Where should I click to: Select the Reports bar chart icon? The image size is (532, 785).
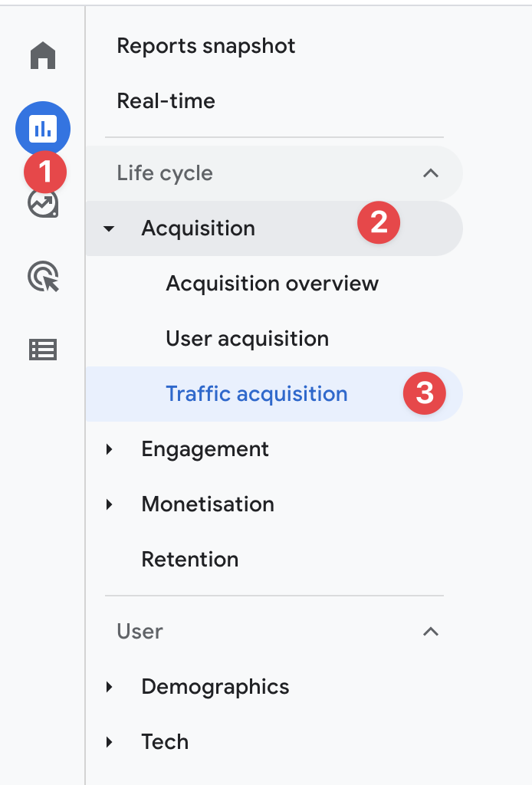[x=43, y=129]
